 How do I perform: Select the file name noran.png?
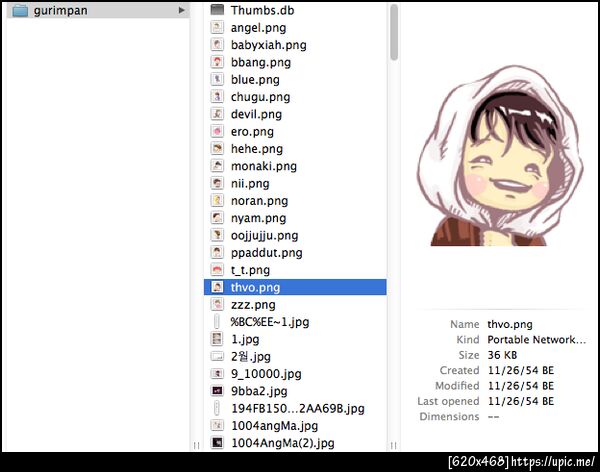click(x=259, y=201)
